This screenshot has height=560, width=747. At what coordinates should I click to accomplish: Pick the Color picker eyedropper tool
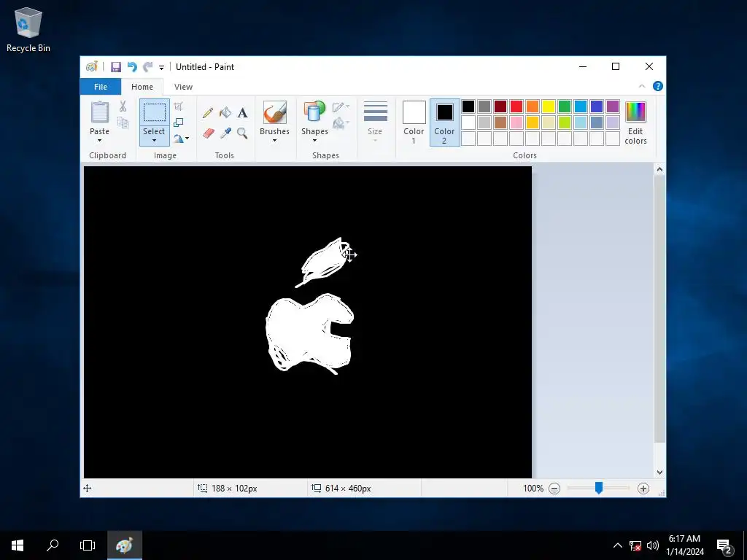[225, 133]
